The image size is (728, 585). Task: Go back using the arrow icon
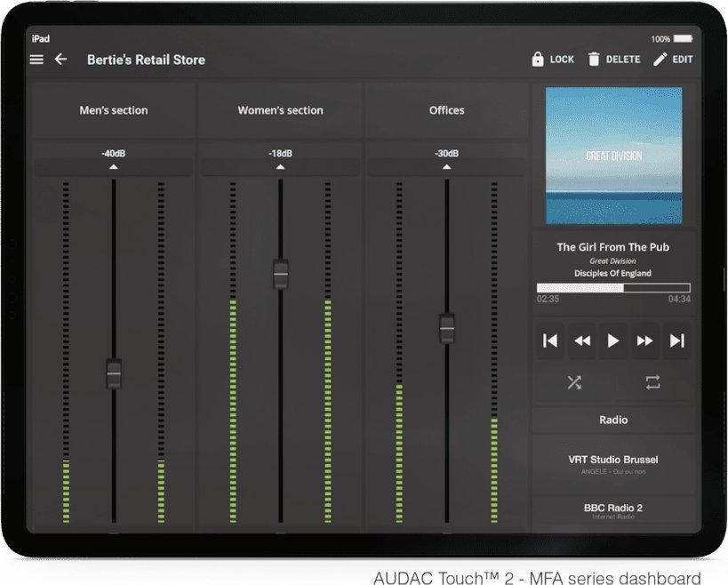pyautogui.click(x=60, y=60)
